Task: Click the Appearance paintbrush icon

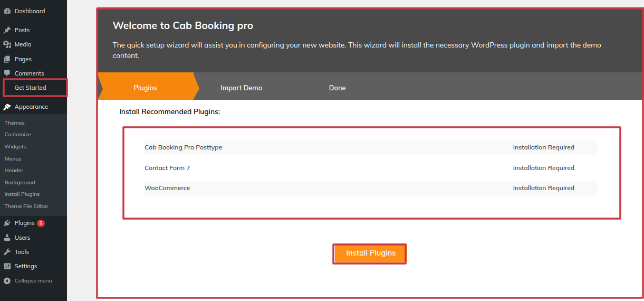Action: coord(7,107)
